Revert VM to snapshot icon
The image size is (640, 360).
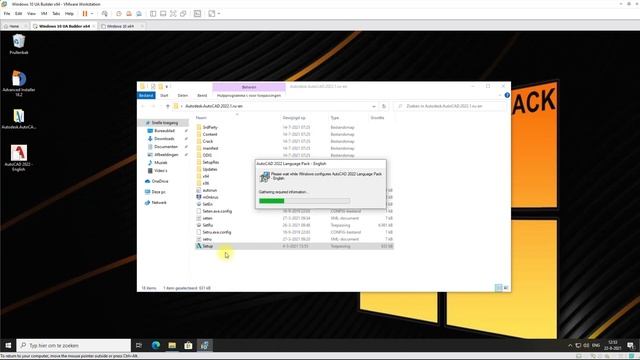[x=129, y=13]
